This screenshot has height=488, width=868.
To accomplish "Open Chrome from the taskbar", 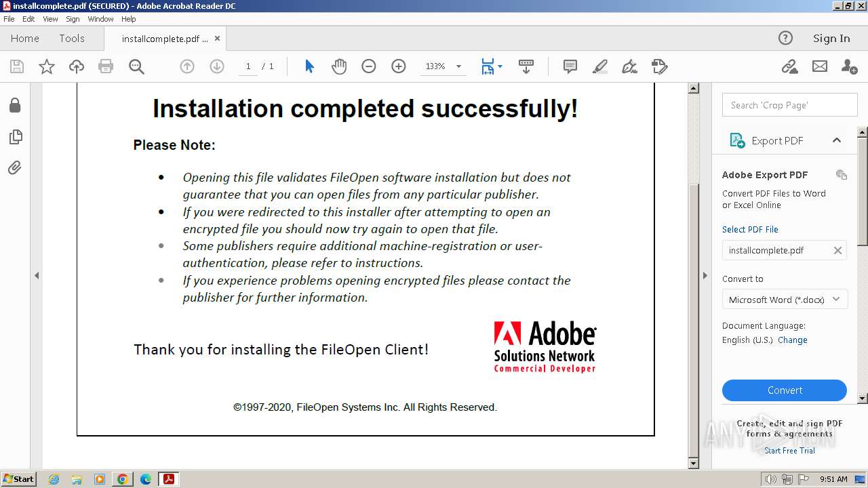I will (x=122, y=479).
